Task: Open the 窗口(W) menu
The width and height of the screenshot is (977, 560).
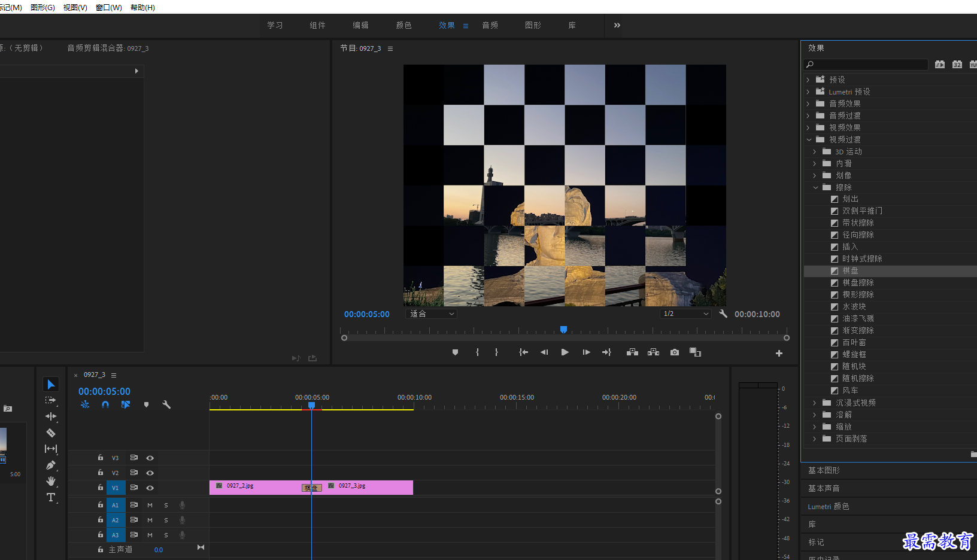Action: pyautogui.click(x=109, y=7)
